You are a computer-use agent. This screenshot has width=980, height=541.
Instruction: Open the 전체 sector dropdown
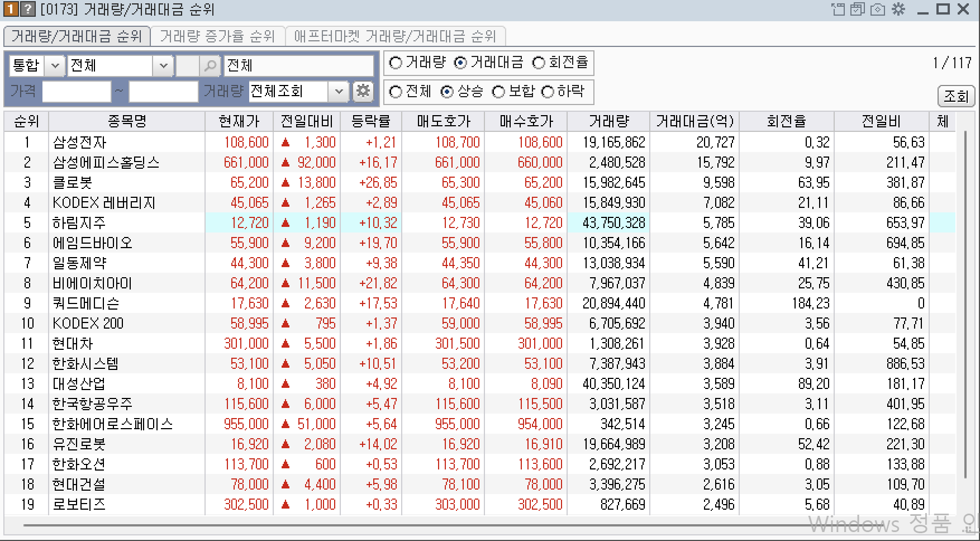click(x=163, y=66)
